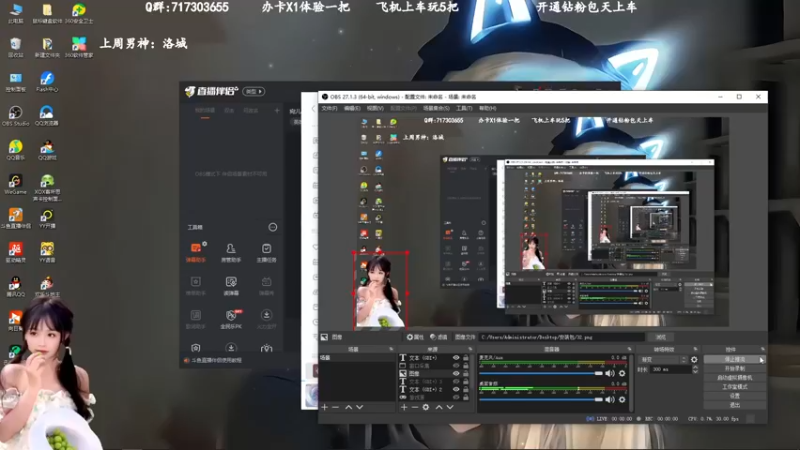Open 主播任务 tool in 直播伴侣
Screen dimensions: 800x450
tap(266, 253)
